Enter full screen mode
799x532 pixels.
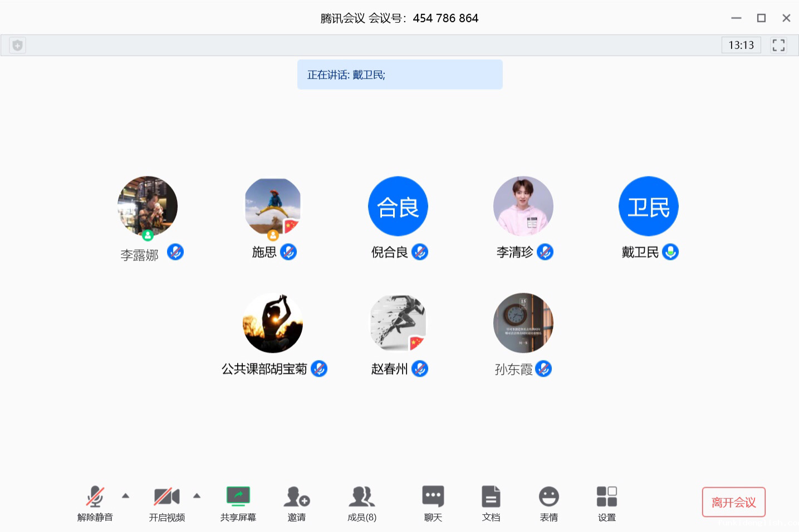(x=778, y=45)
